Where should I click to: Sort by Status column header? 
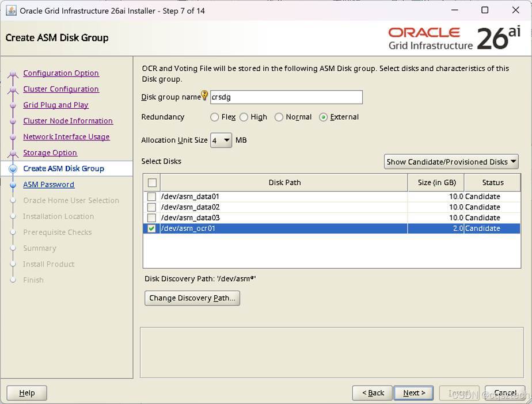(493, 182)
